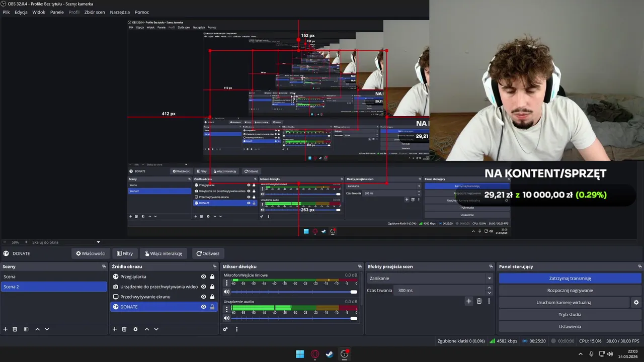Undock the Efekty przejścia scen panel
This screenshot has width=644, height=362.
tap(491, 266)
